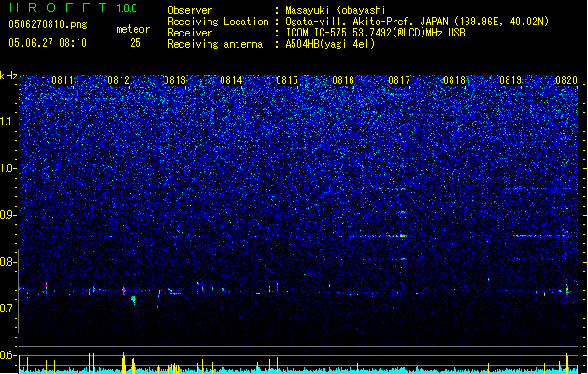Viewport: 588px width, 374px height.
Task: Click the 0819 time marker
Action: point(510,80)
